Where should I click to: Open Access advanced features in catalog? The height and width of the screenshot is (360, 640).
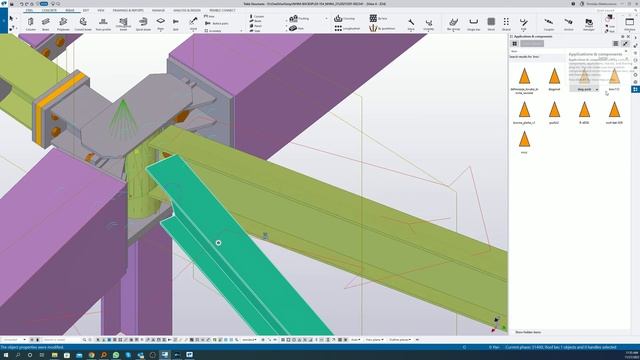click(625, 44)
